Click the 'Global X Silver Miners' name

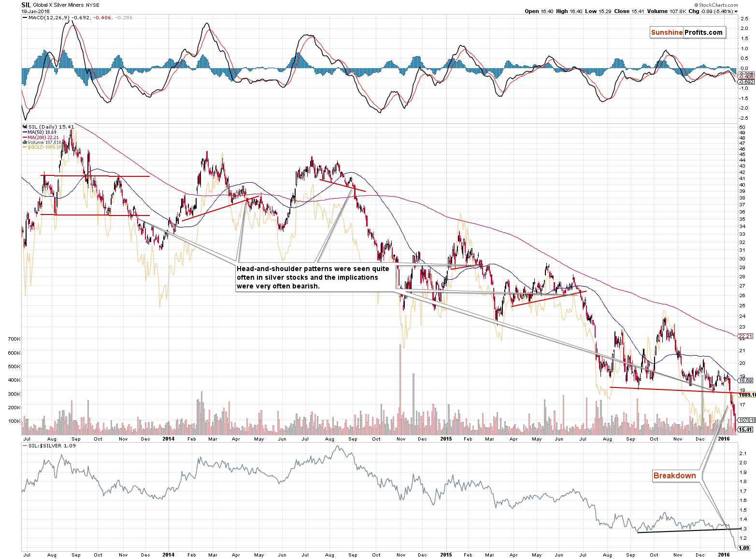pos(58,5)
